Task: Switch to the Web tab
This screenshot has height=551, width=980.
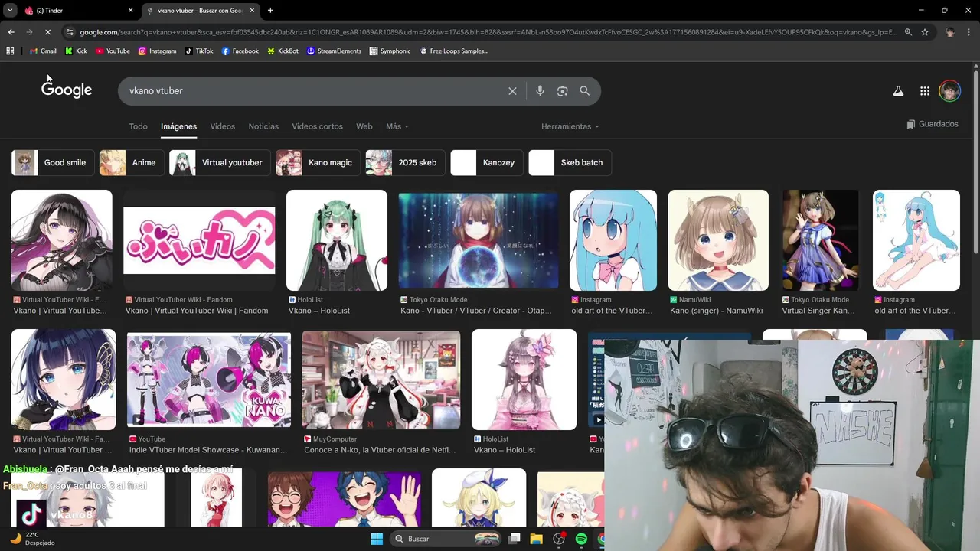Action: pyautogui.click(x=364, y=126)
